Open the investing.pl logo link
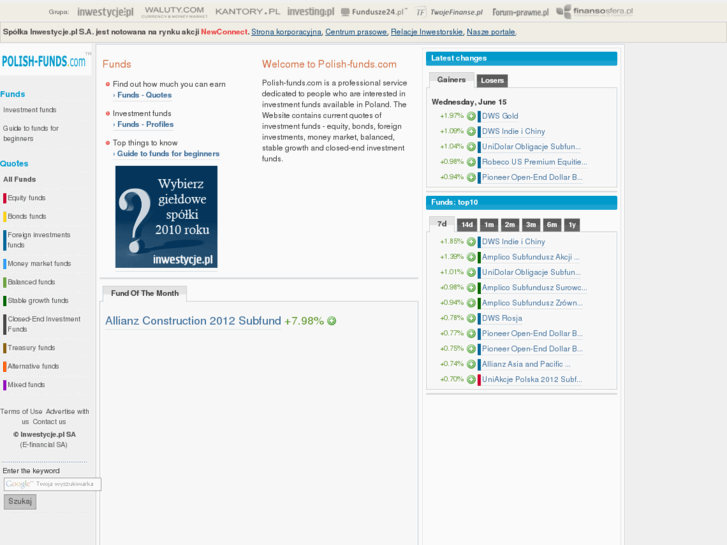Viewport: 727px width, 545px height. point(310,12)
